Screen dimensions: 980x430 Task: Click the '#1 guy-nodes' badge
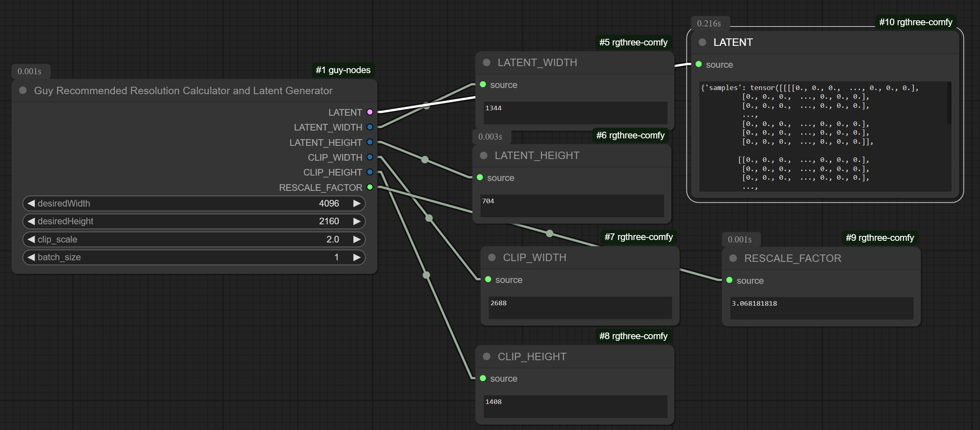point(343,70)
